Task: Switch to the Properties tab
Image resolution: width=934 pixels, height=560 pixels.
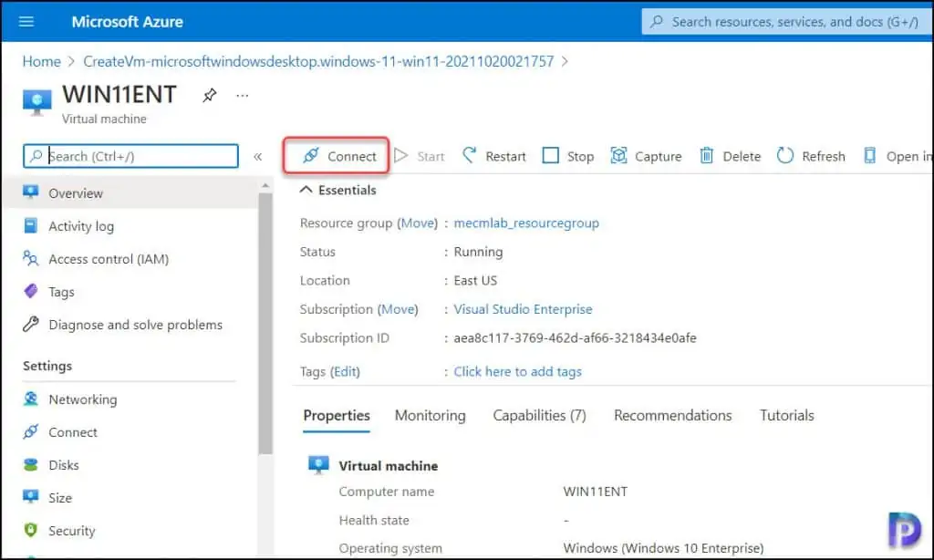Action: point(337,416)
